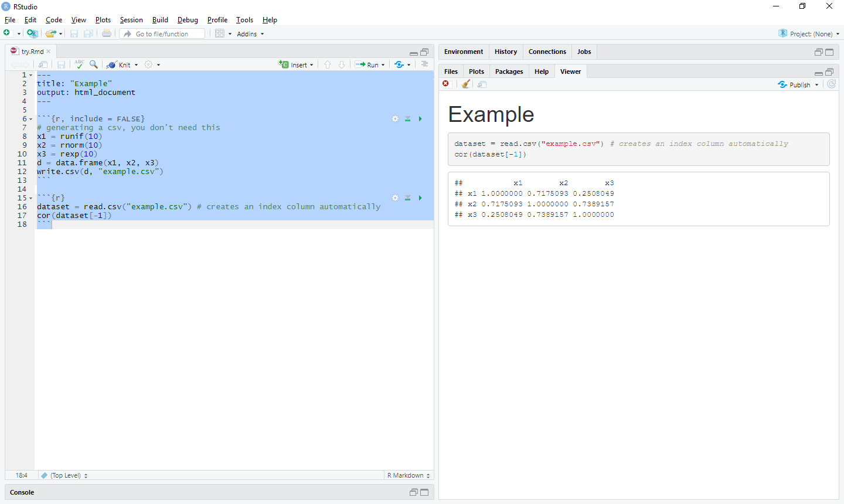This screenshot has width=844, height=504.
Task: Open the Addins menu
Action: click(x=250, y=34)
